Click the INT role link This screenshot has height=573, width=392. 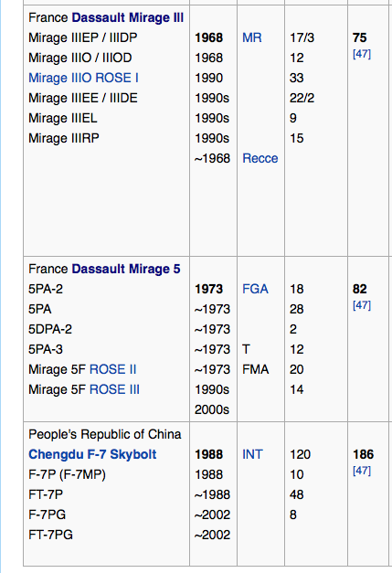click(252, 454)
